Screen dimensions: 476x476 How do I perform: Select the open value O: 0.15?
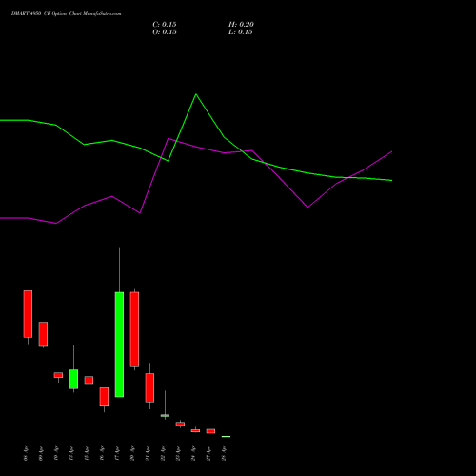click(x=165, y=32)
